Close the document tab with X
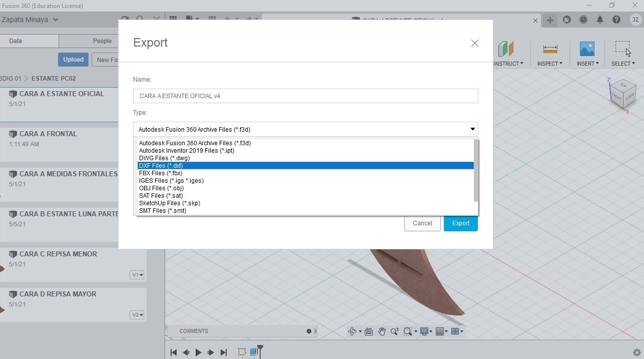The image size is (644, 359). (x=535, y=21)
